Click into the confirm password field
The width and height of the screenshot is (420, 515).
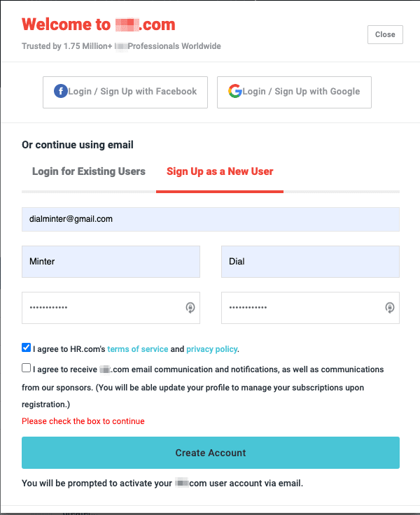point(301,308)
